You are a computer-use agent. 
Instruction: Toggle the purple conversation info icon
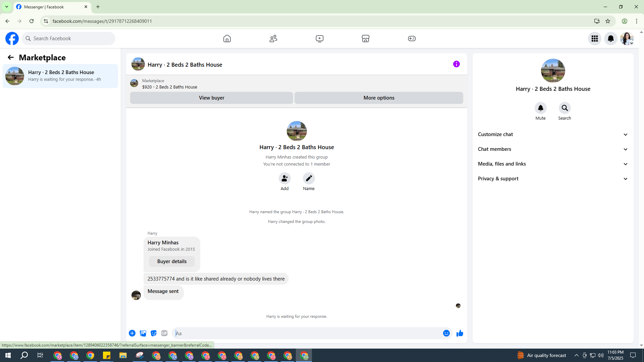457,64
